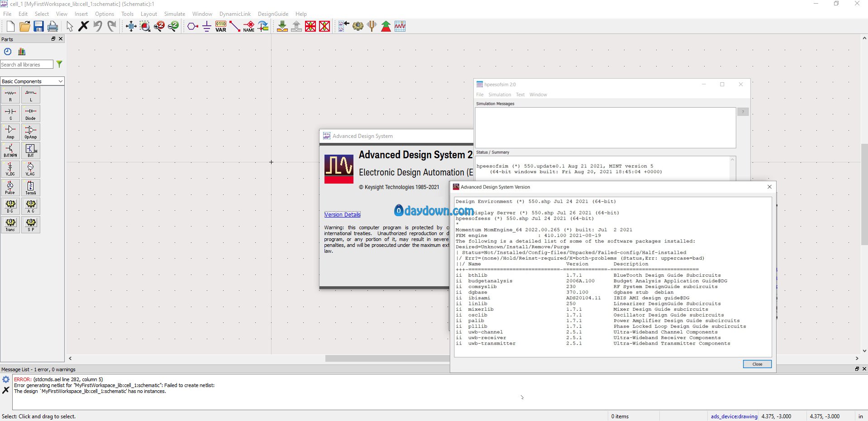Zoom out by two

173,26
